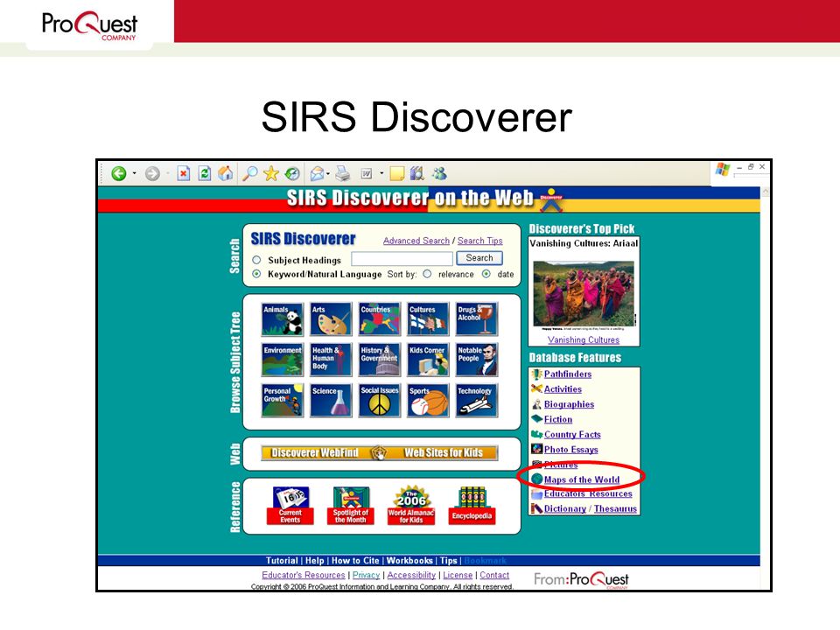Screen dimensions: 840x630
Task: Browse the Sports subject tile
Action: pos(428,400)
